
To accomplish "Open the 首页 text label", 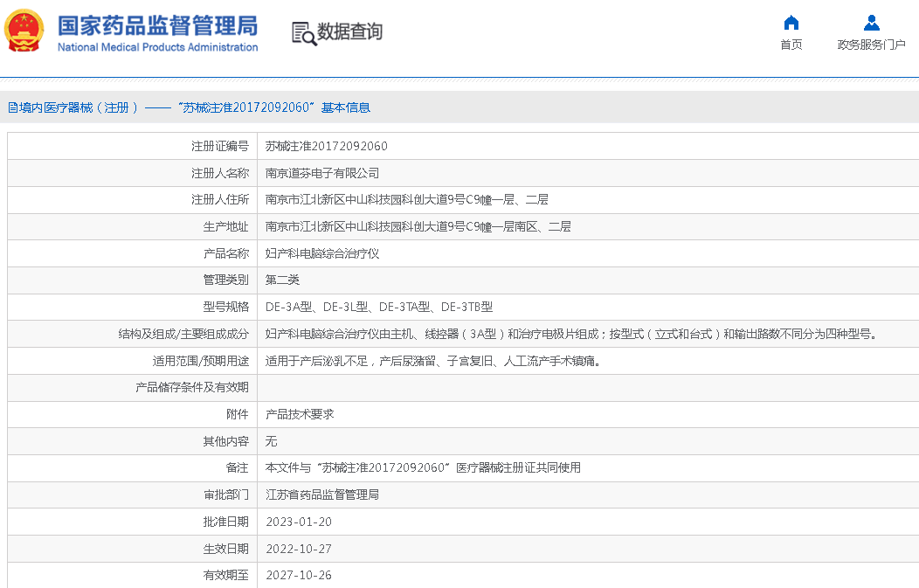I will click(x=791, y=45).
